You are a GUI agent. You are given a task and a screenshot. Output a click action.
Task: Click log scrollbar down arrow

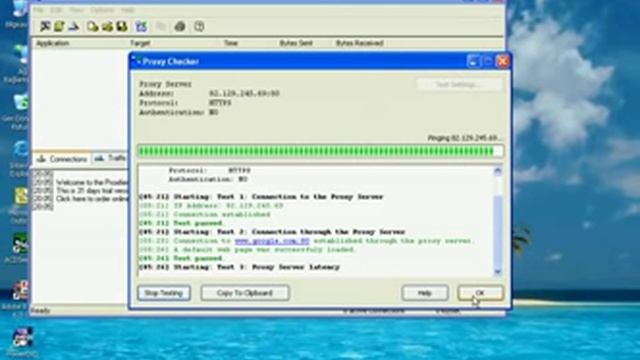[498, 271]
